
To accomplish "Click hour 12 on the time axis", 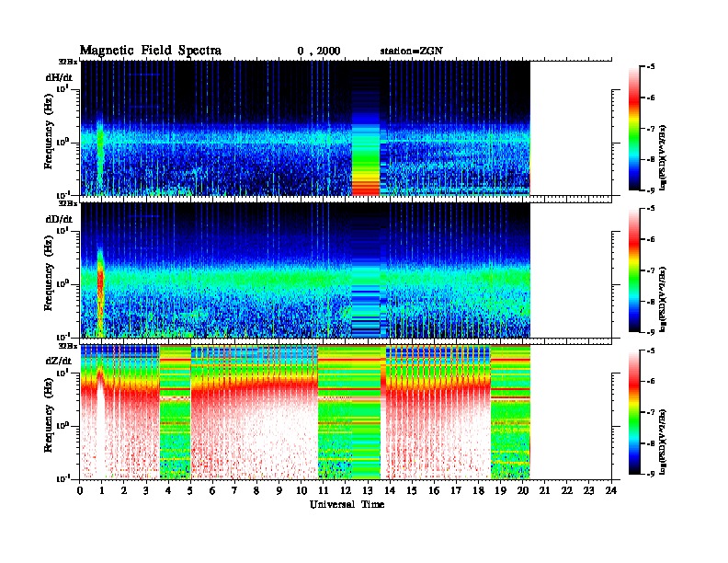I will pyautogui.click(x=345, y=490).
